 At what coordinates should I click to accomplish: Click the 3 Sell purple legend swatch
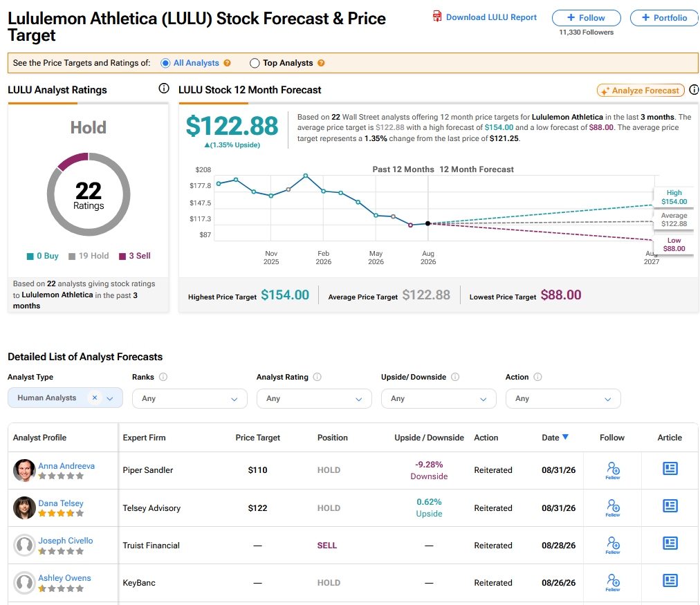(122, 256)
